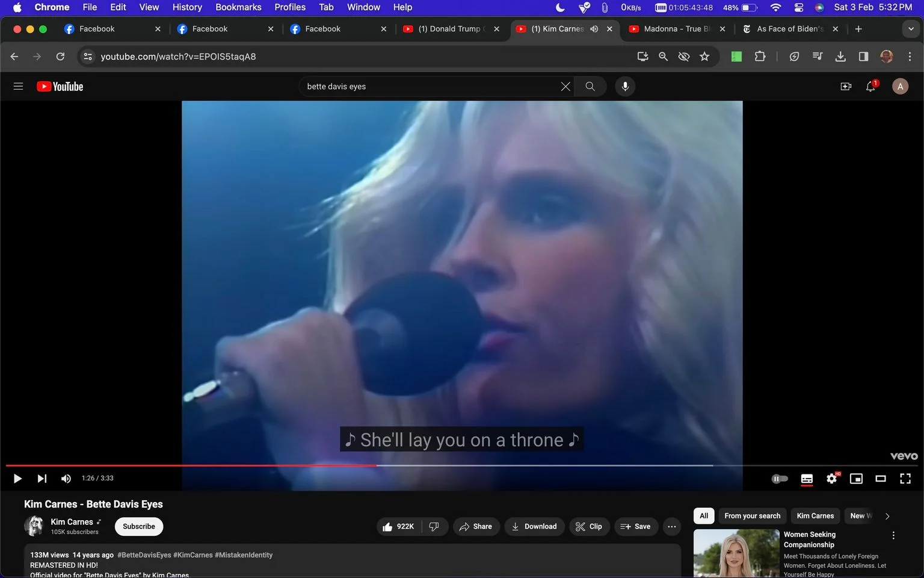Open the Bookmarks menu in the menu bar

tap(238, 7)
